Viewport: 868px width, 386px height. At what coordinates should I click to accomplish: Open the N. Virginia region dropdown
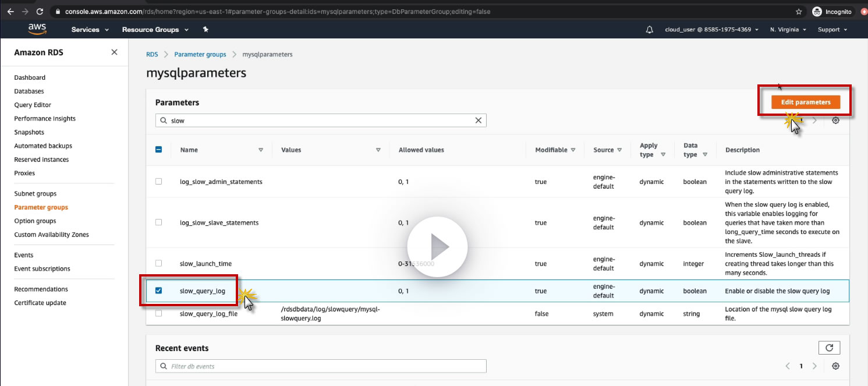tap(788, 30)
